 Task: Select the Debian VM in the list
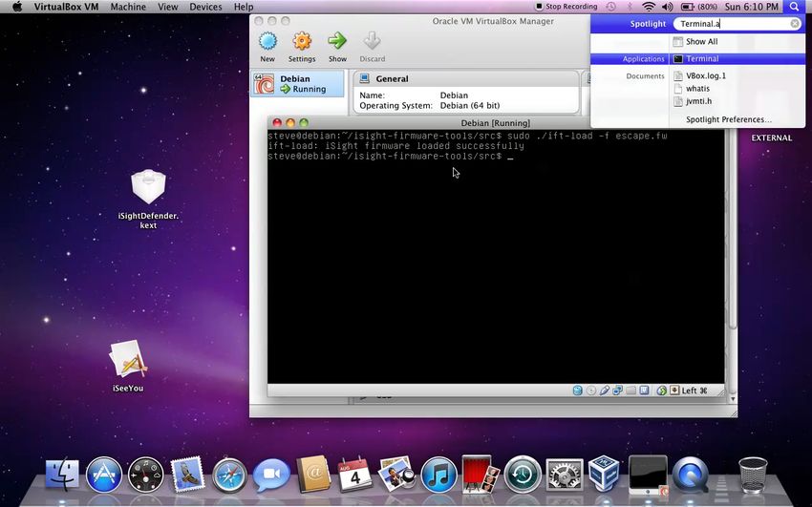click(298, 84)
